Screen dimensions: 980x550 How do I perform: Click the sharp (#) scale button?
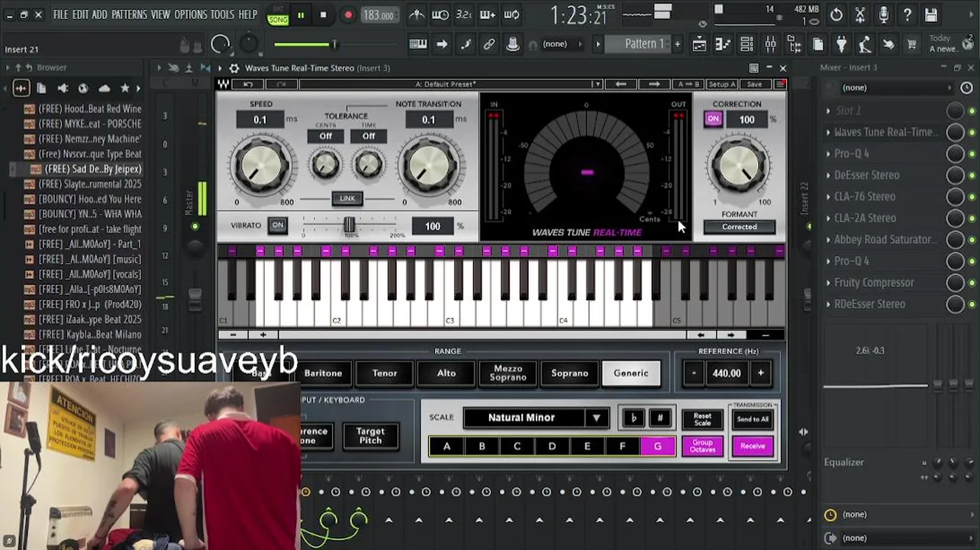(x=660, y=418)
